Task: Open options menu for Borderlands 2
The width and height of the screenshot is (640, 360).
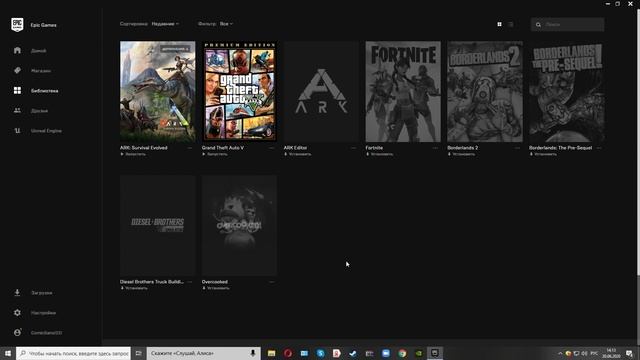Action: click(517, 148)
